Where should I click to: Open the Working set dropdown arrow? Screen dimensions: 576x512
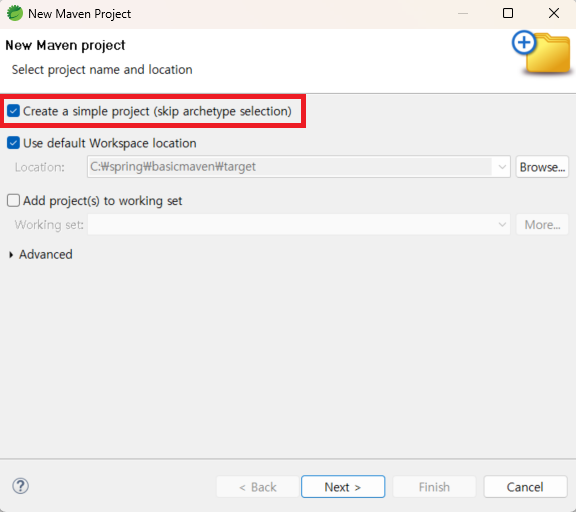pyautogui.click(x=502, y=224)
